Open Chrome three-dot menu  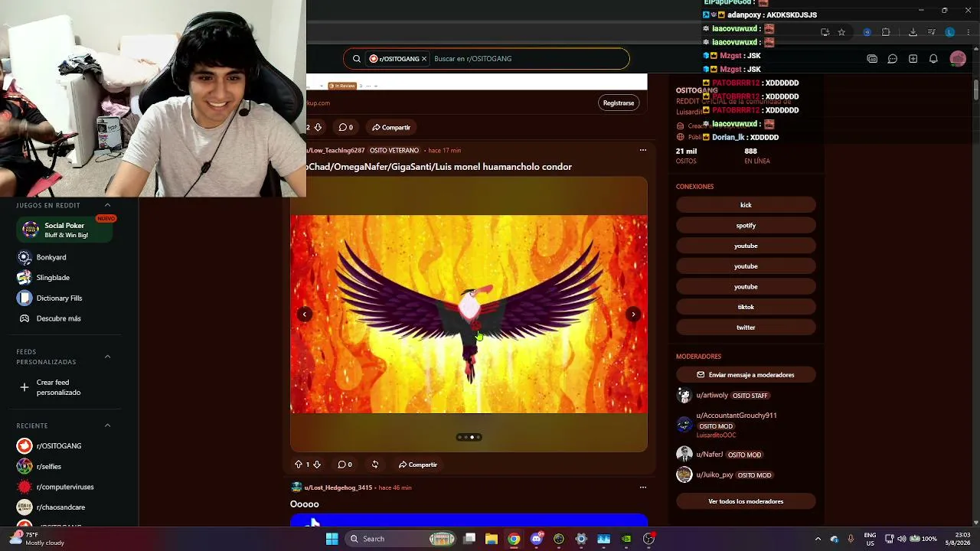[x=968, y=32]
